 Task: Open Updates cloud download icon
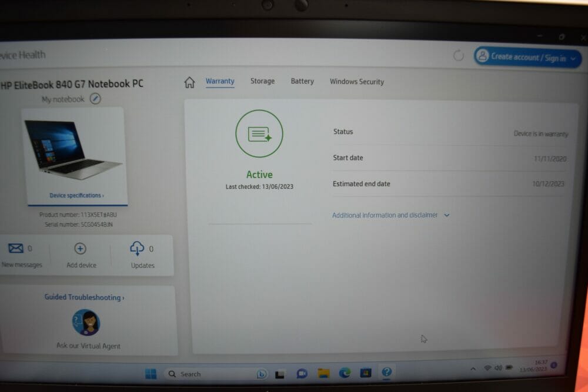(137, 249)
